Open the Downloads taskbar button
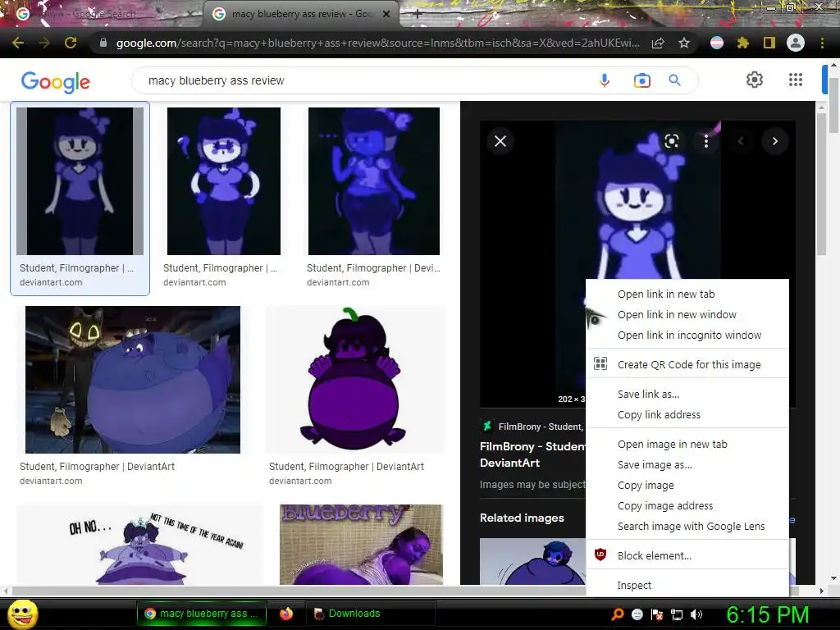The image size is (840, 630). click(x=370, y=614)
